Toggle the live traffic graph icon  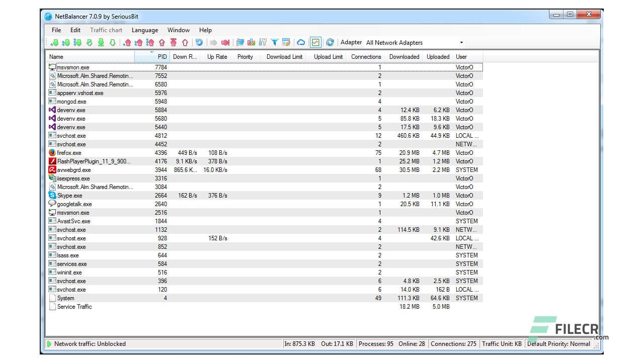314,42
